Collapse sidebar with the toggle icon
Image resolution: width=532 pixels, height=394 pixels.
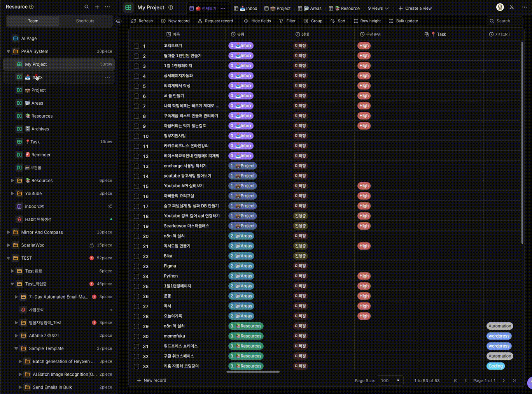[x=118, y=21]
